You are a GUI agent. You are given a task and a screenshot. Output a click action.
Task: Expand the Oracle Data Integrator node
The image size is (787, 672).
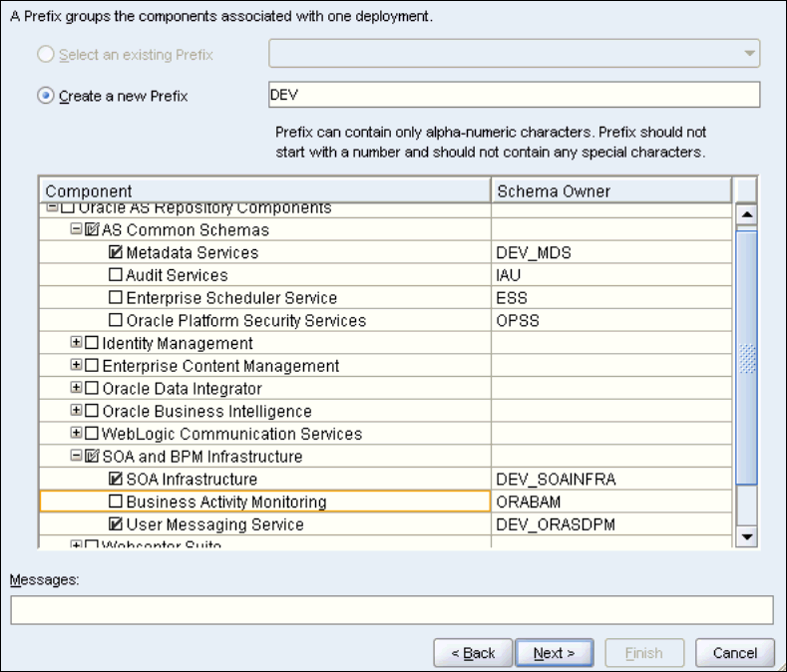coord(76,389)
